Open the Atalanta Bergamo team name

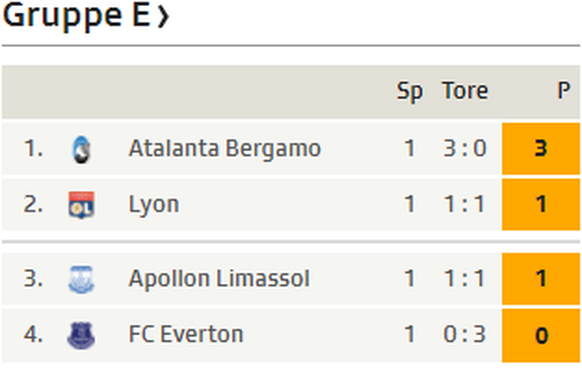click(225, 148)
